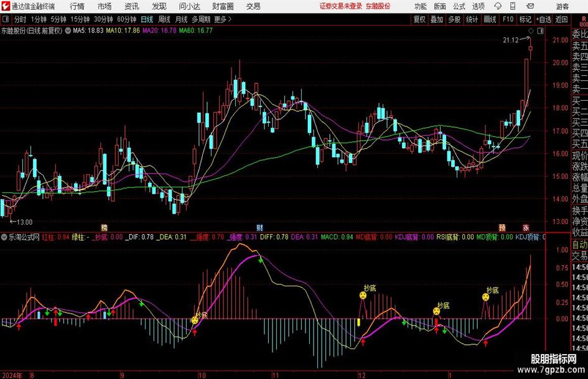Open the 资讯 menu
Viewport: 588px width, 379px height.
(132, 6)
